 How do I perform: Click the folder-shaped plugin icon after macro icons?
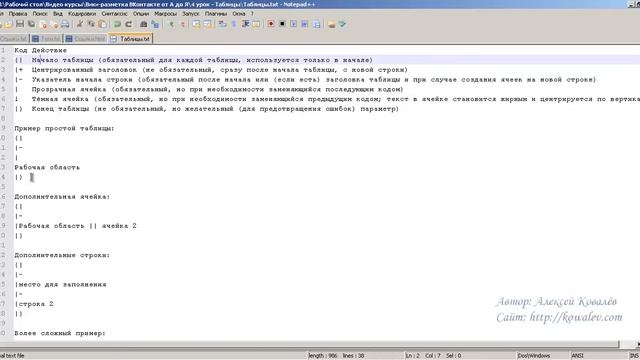[331, 24]
